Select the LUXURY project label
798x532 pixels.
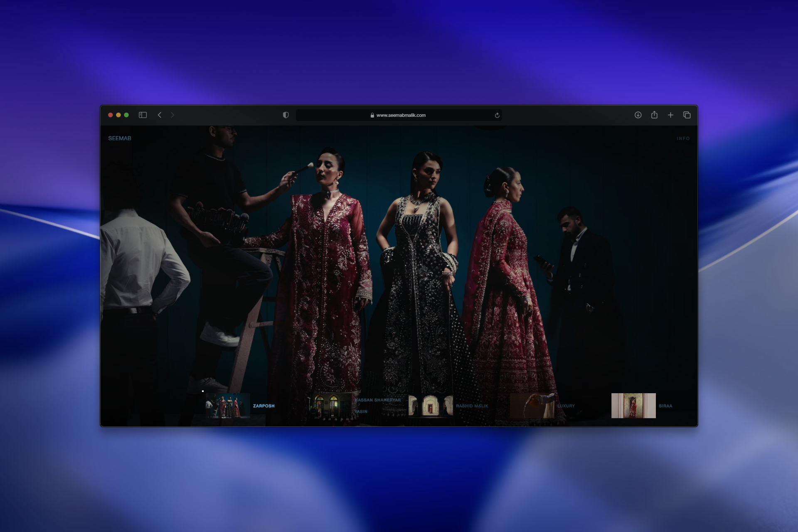[566, 406]
